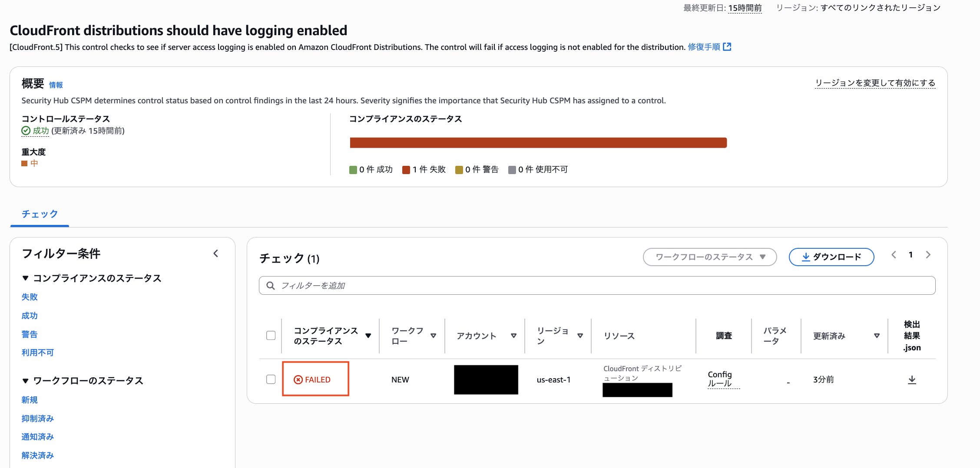Image resolution: width=980 pixels, height=468 pixels.
Task: Sort by ワークフロー column arrow
Action: (x=433, y=336)
